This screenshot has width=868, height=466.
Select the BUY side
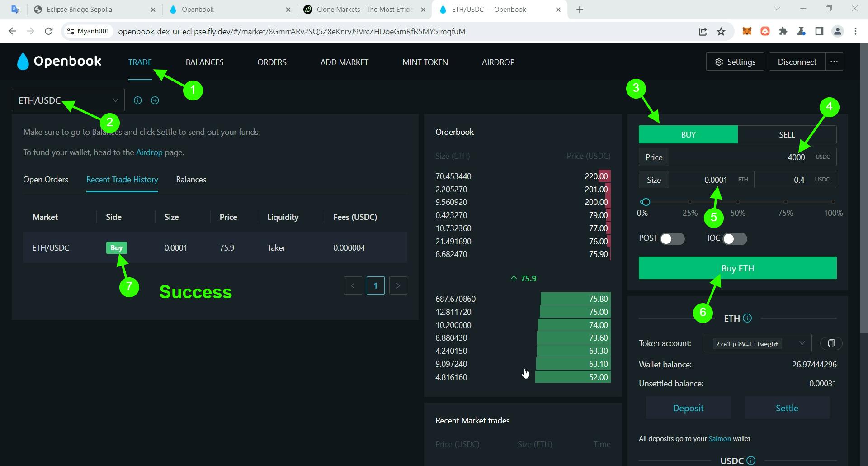[688, 134]
